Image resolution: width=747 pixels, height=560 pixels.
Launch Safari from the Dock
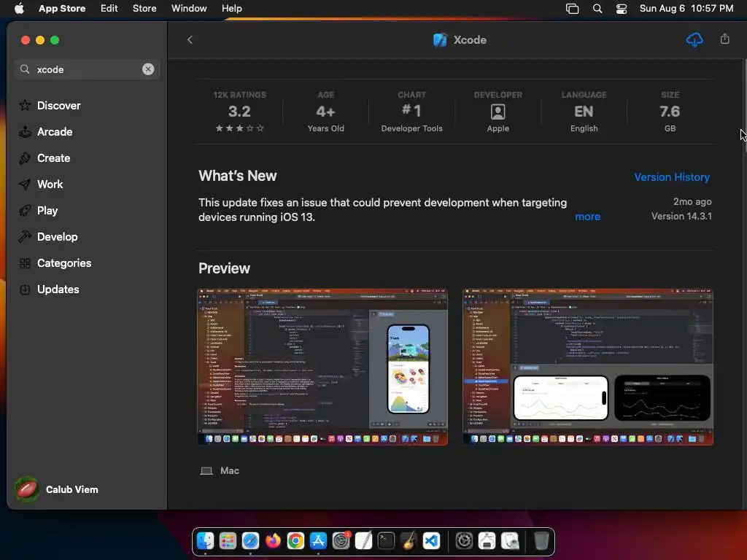coord(250,541)
